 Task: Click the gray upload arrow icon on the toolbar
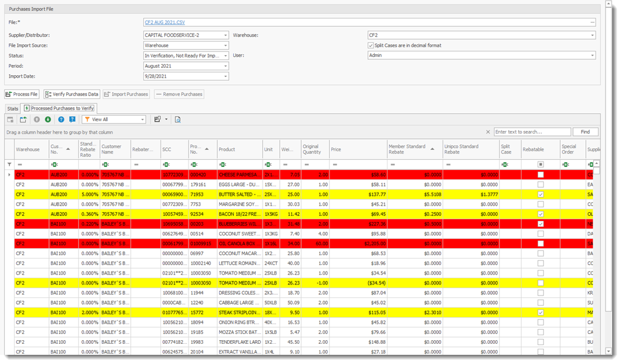point(37,119)
